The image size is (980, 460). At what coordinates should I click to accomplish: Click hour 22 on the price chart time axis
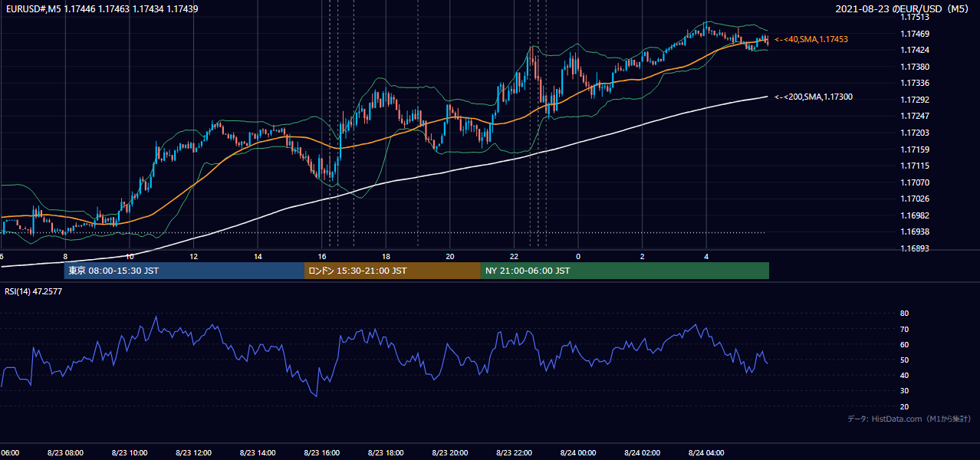pyautogui.click(x=515, y=257)
